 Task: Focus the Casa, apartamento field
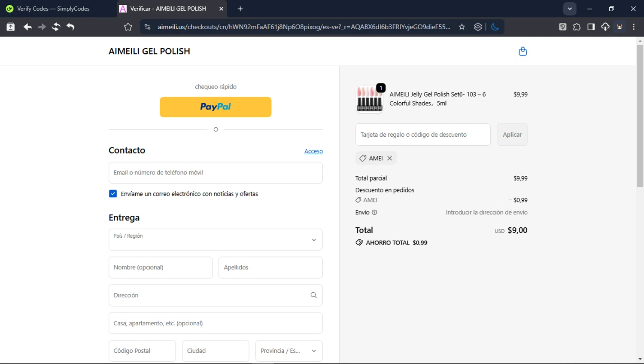(216, 323)
